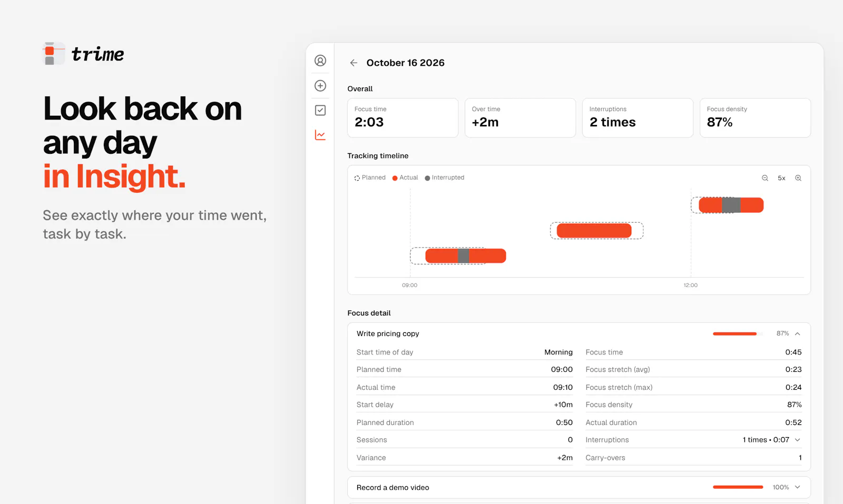
Task: Click the Interruptions 2 times card
Action: pos(638,118)
